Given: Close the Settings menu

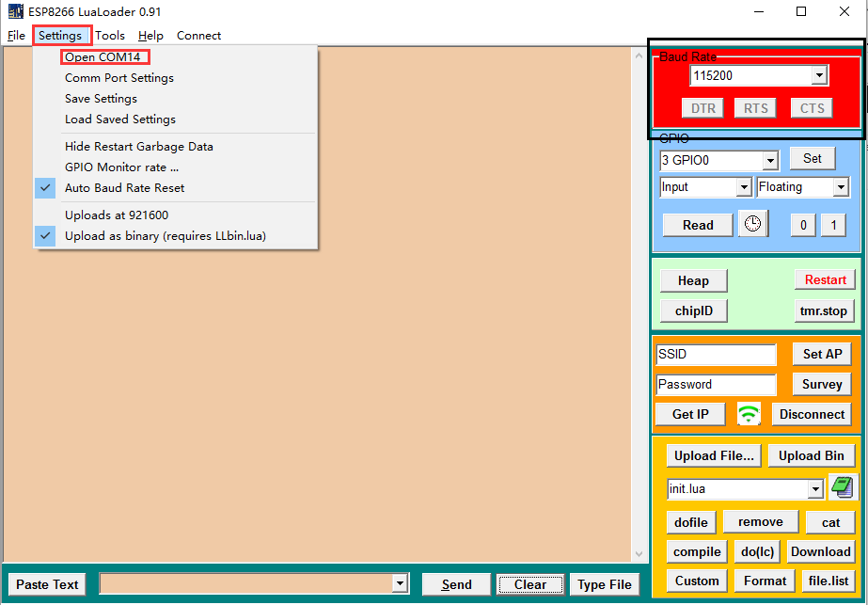Looking at the screenshot, I should 60,36.
